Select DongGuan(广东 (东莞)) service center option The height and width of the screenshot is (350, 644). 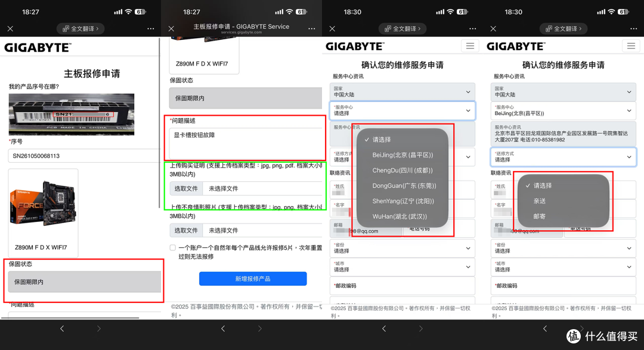tap(402, 185)
